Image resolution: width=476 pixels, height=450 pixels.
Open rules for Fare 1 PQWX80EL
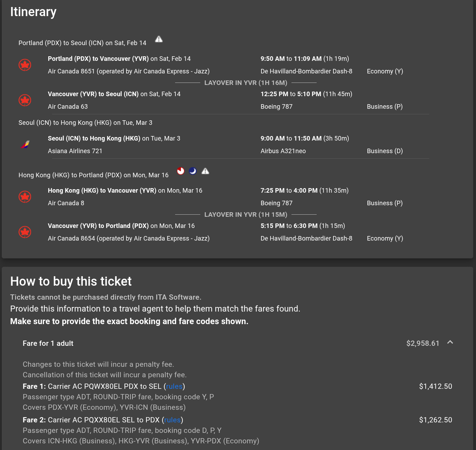coord(174,386)
